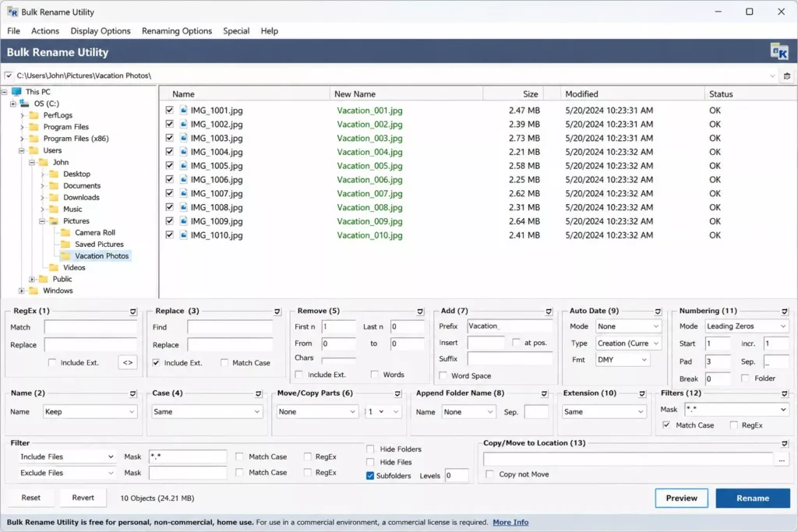
Task: Click the Filters (12) panel toggle icon
Action: [x=784, y=393]
